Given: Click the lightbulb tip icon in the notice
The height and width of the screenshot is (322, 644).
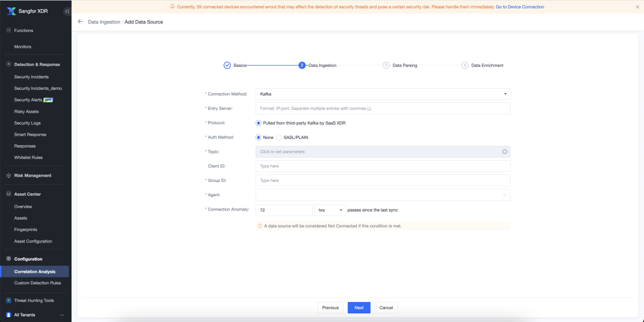Looking at the screenshot, I should click(260, 226).
